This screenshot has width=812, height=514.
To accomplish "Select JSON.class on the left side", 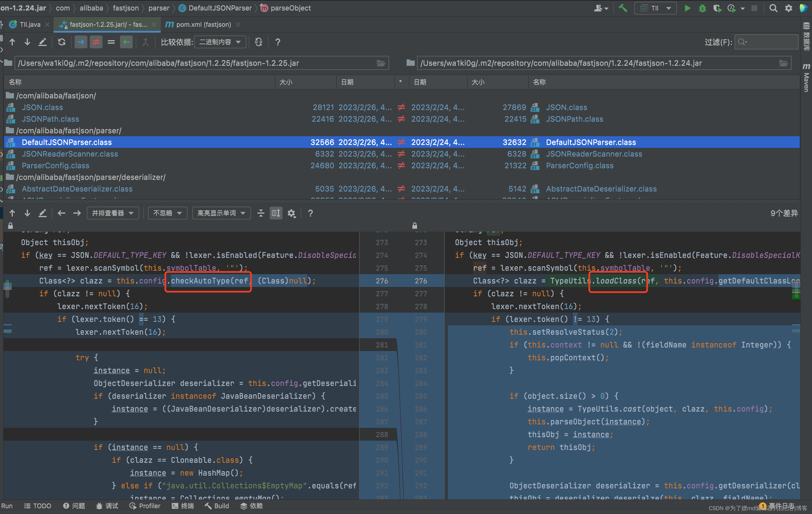I will click(x=42, y=107).
